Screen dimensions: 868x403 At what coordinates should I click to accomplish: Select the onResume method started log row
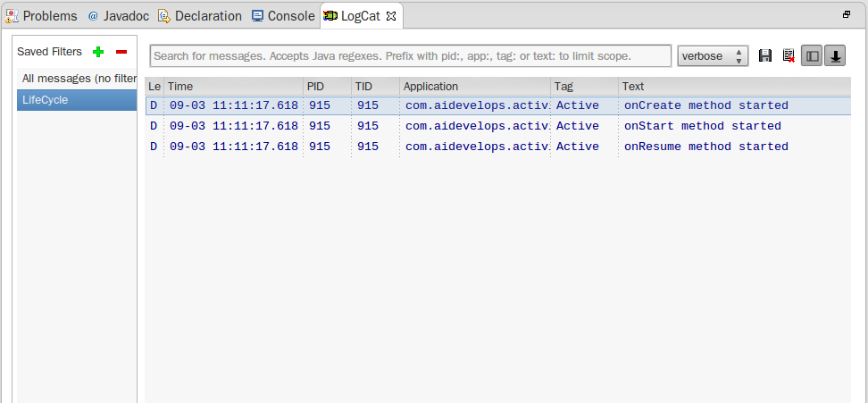[705, 147]
